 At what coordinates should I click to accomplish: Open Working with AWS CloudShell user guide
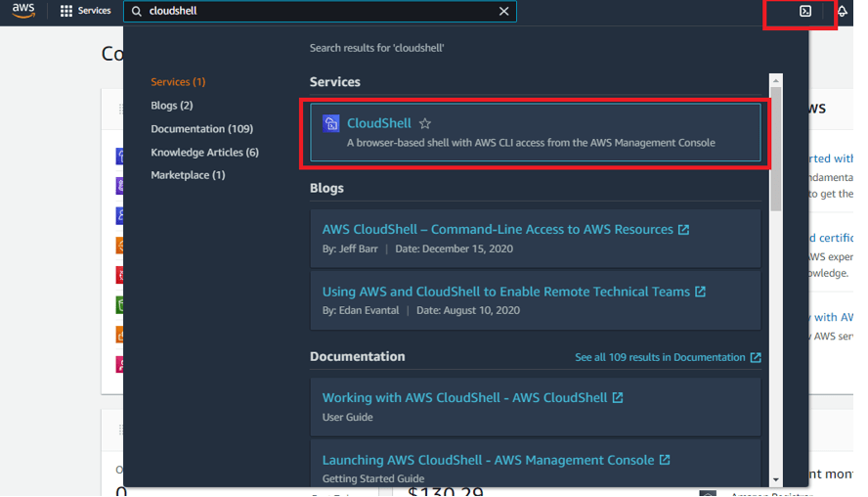click(464, 398)
